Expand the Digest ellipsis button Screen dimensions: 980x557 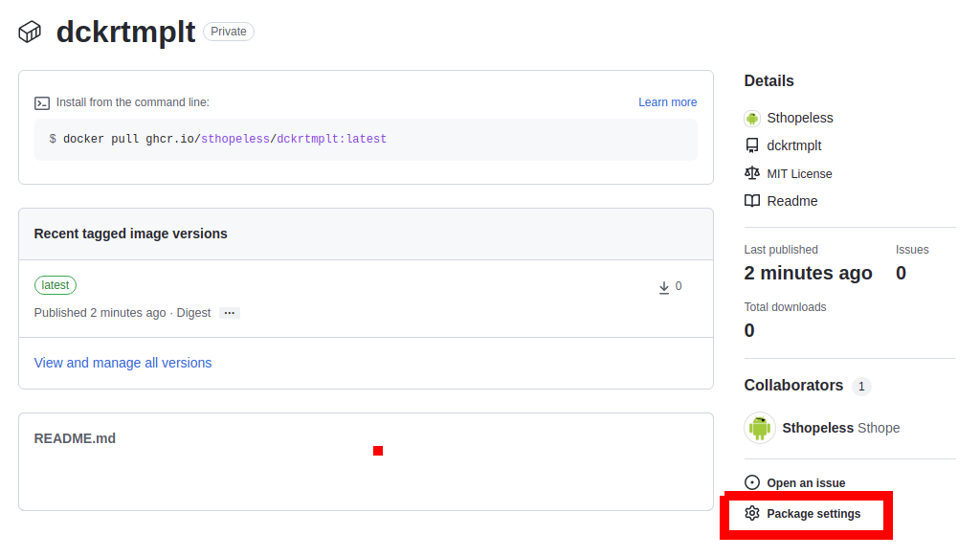click(229, 313)
